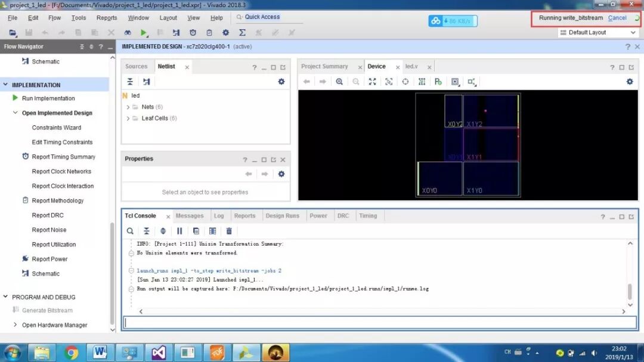644x362 pixels.
Task: Open Chrome from the Windows taskbar
Action: click(71, 352)
